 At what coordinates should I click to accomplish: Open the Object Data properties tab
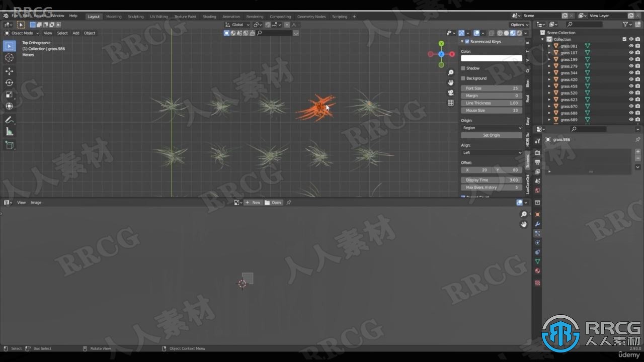[537, 261]
